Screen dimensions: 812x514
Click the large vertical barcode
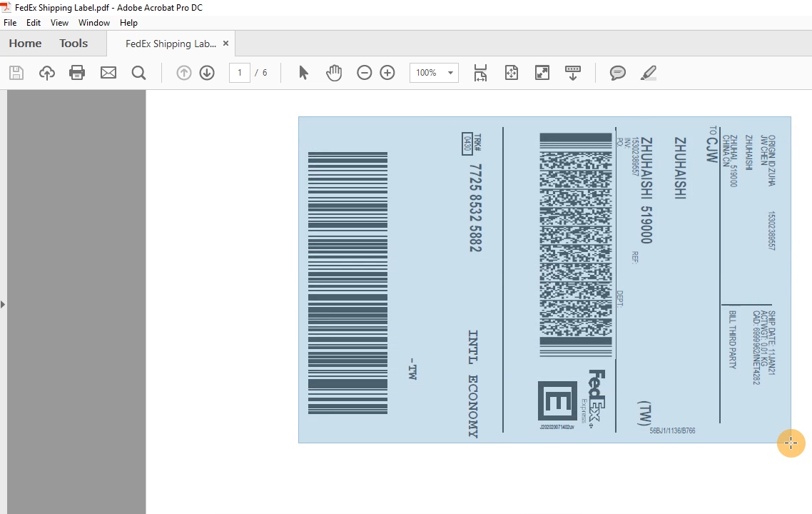click(347, 283)
